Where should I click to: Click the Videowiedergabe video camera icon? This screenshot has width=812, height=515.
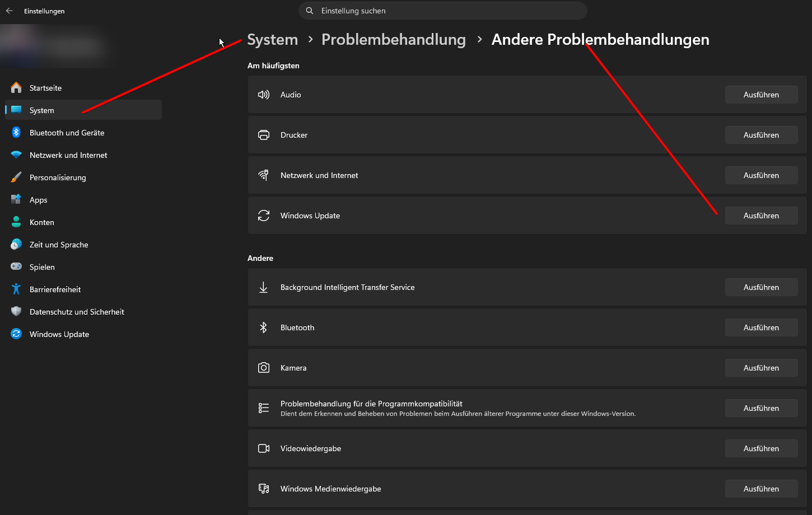tap(263, 448)
